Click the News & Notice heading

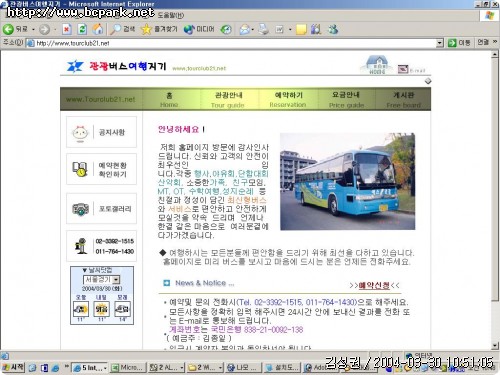pyautogui.click(x=205, y=283)
